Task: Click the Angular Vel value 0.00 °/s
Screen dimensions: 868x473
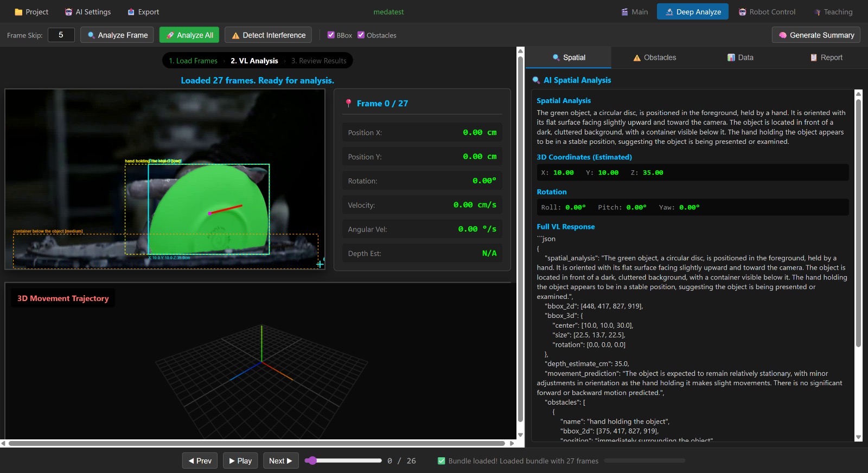Action: (x=477, y=229)
